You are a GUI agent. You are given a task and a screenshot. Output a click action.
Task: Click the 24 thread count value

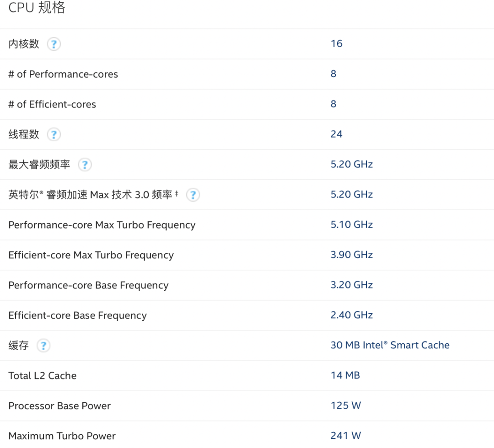tap(336, 134)
